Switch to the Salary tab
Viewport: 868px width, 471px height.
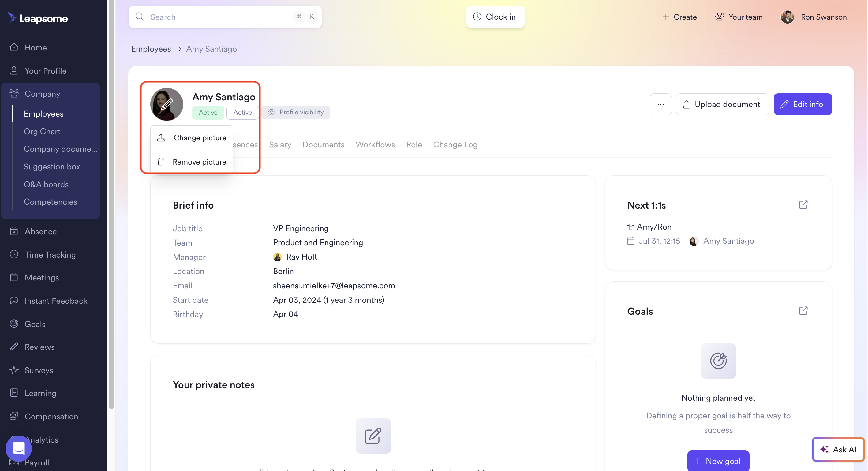pyautogui.click(x=280, y=144)
